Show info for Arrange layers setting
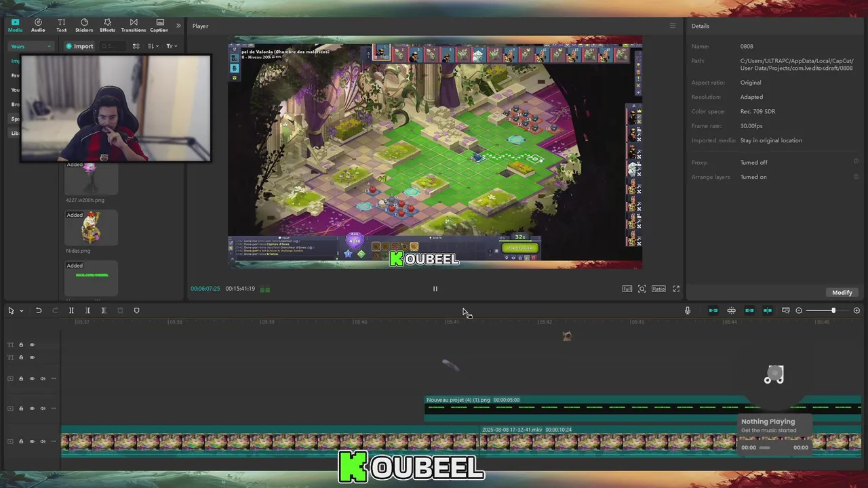 [856, 177]
